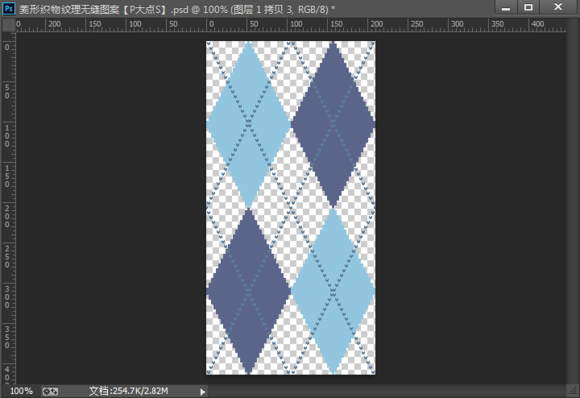Click the bottom-right light blue diamond
Screen dimensions: 580x398
333,291
